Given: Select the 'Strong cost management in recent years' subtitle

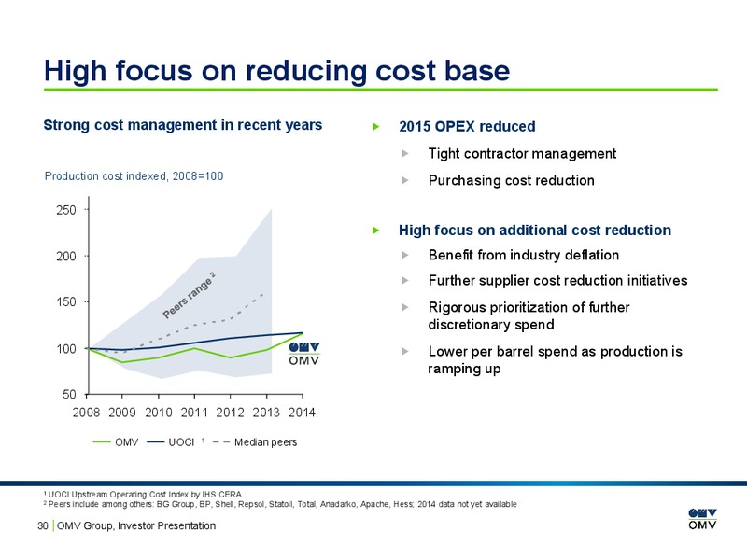Looking at the screenshot, I should pyautogui.click(x=183, y=125).
